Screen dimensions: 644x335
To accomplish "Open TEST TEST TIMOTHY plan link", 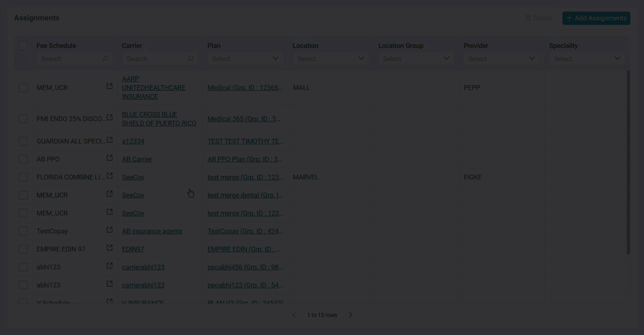I will [x=245, y=141].
